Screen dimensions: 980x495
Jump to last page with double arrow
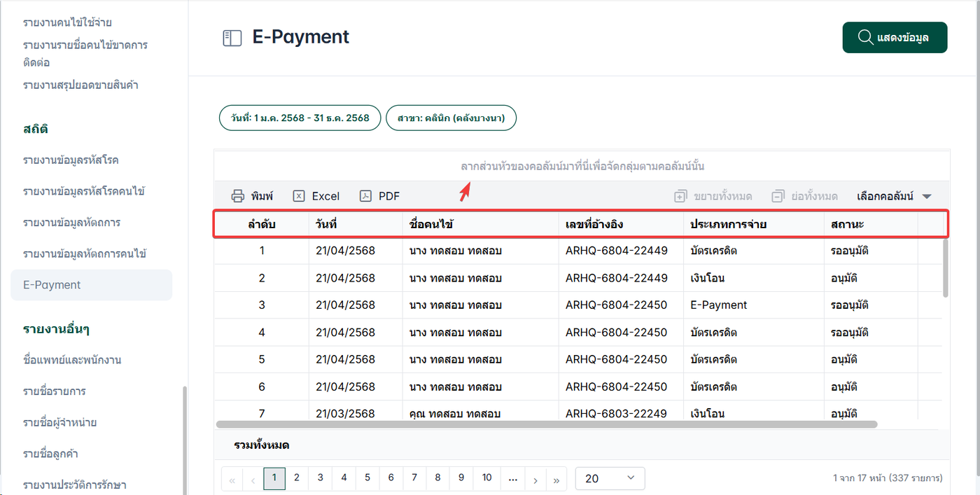(556, 479)
